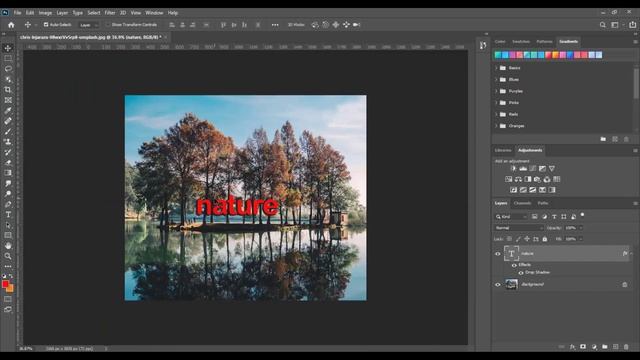Screen dimensions: 640x360
Task: Add a Color Balance adjustment
Action: click(518, 179)
